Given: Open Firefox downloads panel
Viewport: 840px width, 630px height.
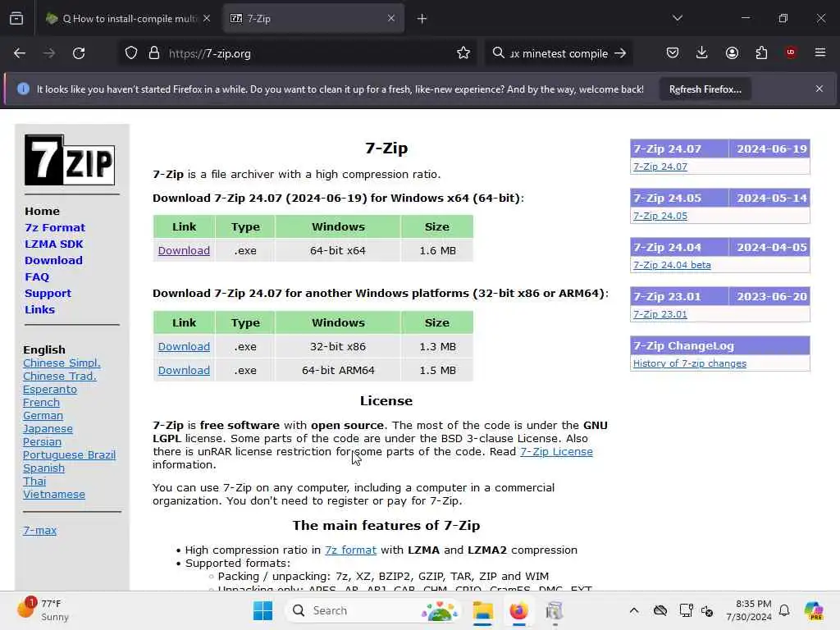Looking at the screenshot, I should [702, 52].
